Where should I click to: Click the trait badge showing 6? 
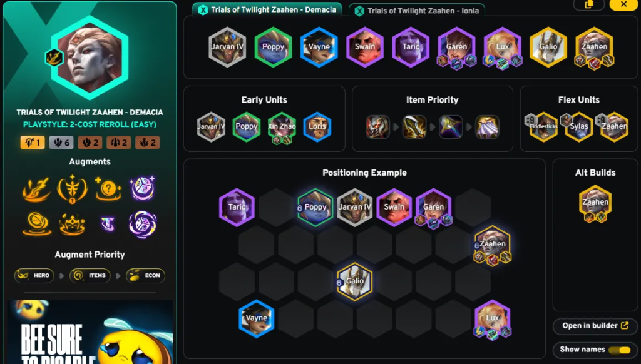pos(61,143)
